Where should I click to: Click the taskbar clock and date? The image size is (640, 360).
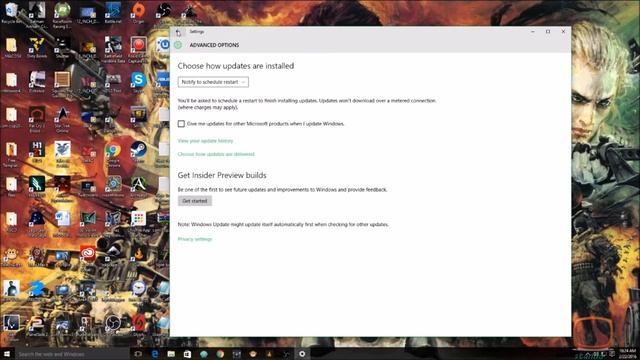pyautogui.click(x=627, y=354)
